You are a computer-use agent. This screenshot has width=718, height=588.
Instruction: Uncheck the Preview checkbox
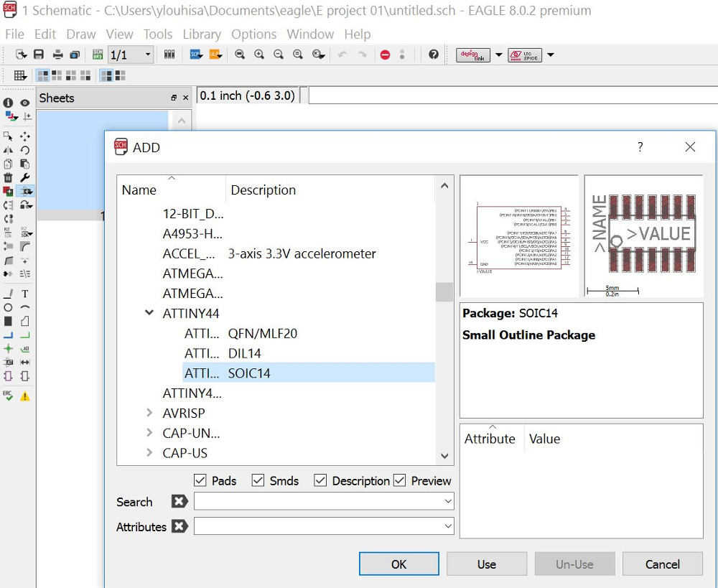coord(400,480)
